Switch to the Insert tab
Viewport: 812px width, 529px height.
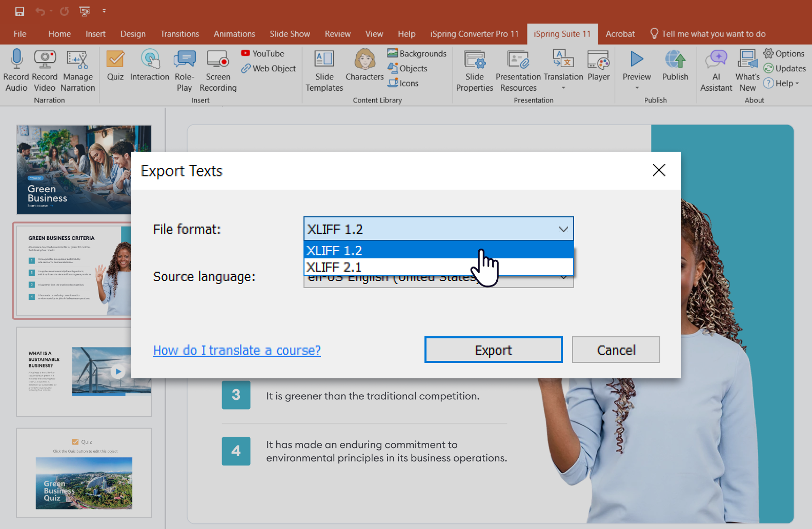click(x=95, y=34)
